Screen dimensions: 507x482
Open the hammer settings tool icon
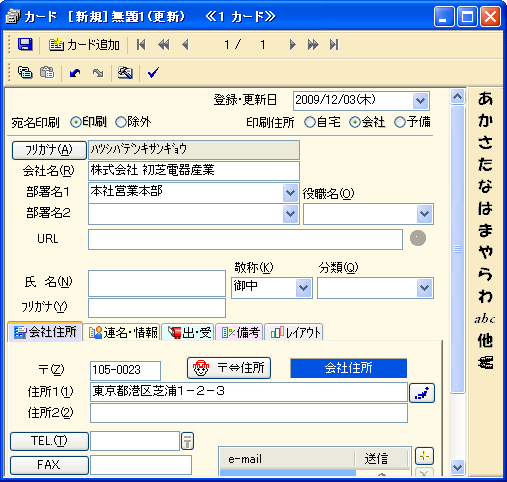click(125, 72)
